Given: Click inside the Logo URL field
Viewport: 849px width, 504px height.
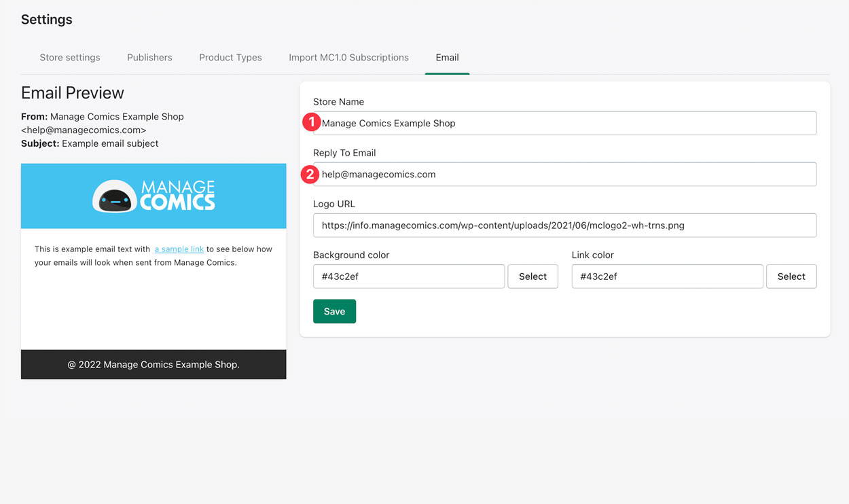Looking at the screenshot, I should (564, 225).
